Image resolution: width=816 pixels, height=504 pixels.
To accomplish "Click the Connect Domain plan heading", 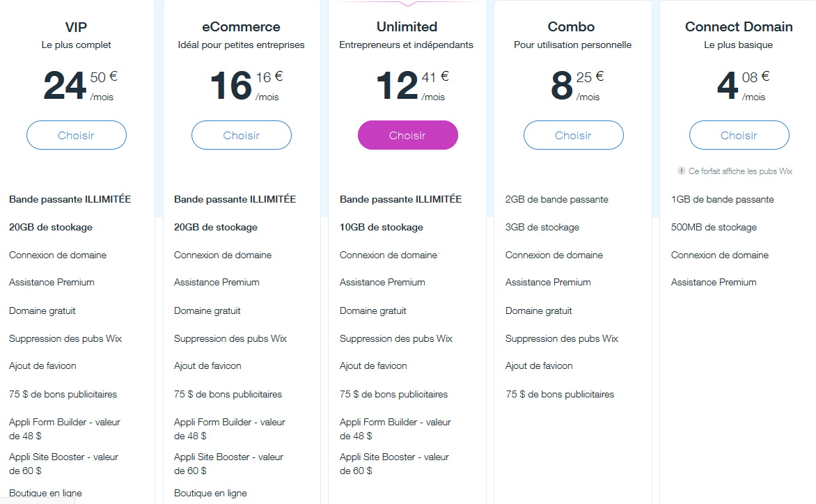I will pyautogui.click(x=739, y=26).
